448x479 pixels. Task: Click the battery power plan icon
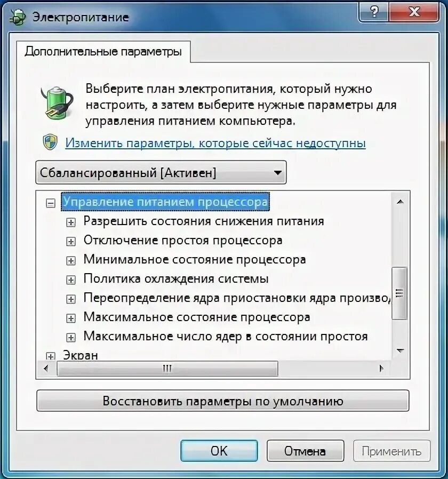point(57,102)
